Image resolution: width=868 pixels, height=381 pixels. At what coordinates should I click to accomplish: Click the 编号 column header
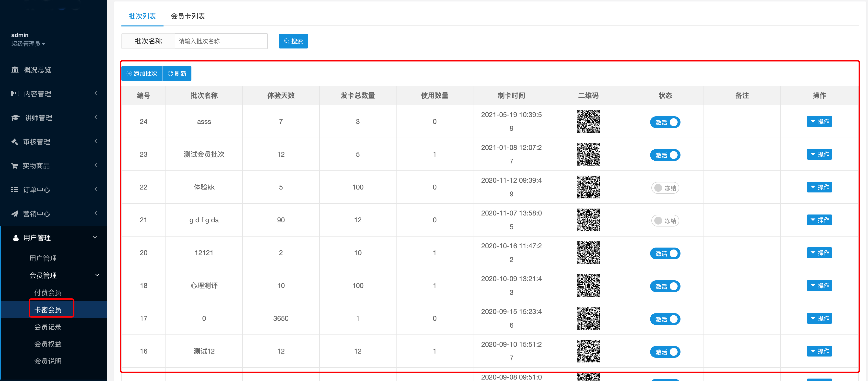click(143, 95)
